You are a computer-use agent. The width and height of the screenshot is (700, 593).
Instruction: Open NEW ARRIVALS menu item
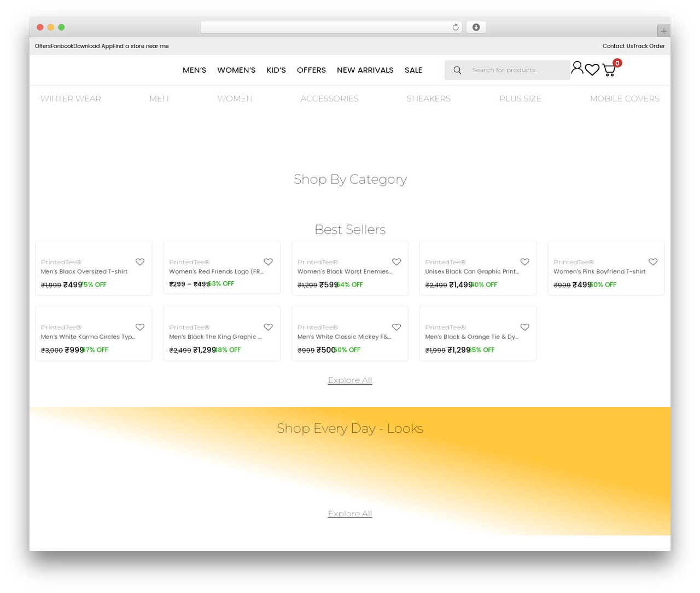[365, 70]
